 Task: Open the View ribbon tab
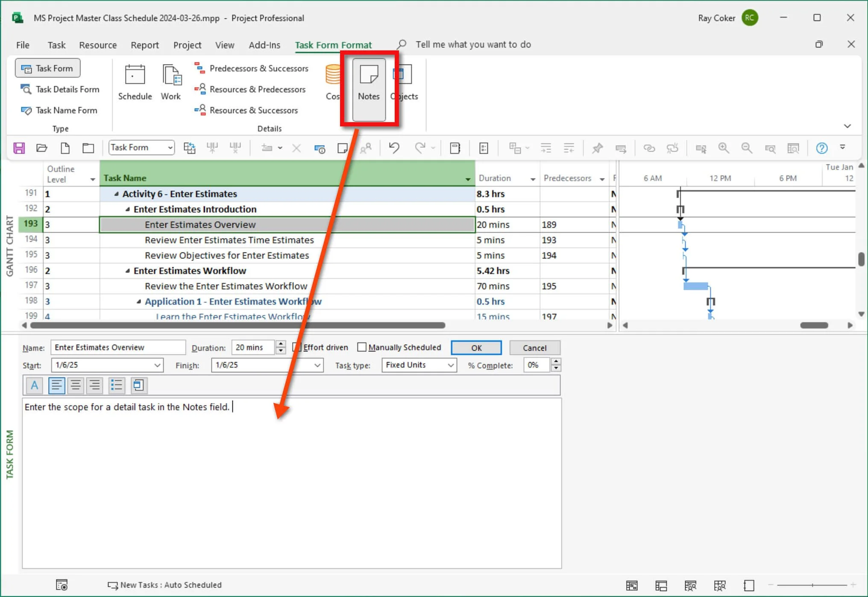click(225, 45)
